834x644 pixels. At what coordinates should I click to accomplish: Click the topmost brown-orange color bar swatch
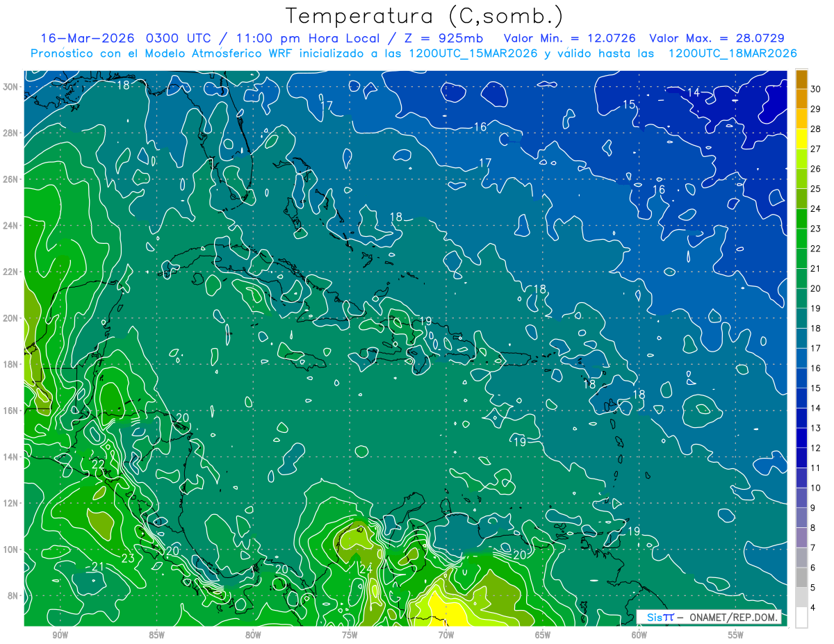tap(801, 79)
